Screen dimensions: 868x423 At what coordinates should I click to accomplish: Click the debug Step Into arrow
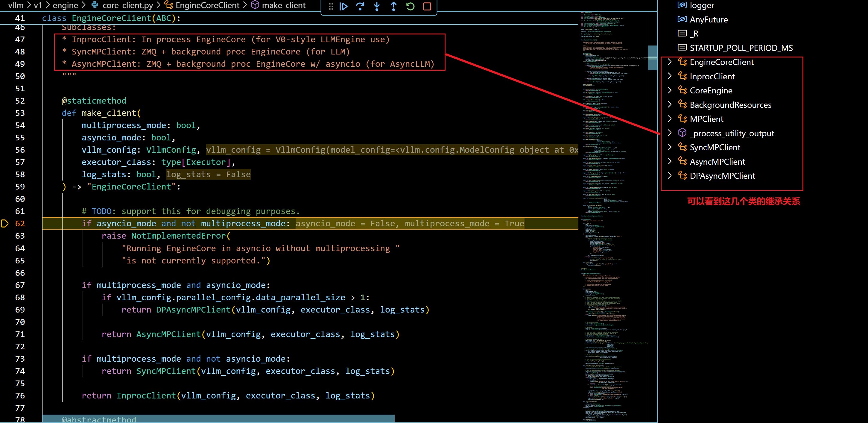point(377,6)
